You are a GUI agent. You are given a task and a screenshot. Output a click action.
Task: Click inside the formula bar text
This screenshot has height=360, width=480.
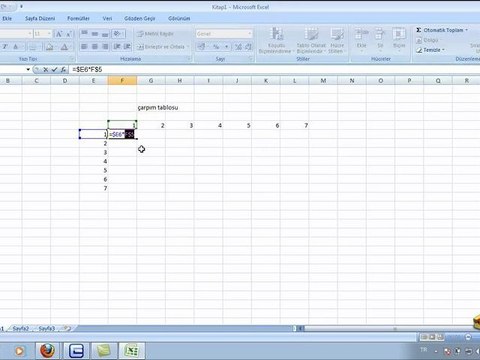(87, 69)
